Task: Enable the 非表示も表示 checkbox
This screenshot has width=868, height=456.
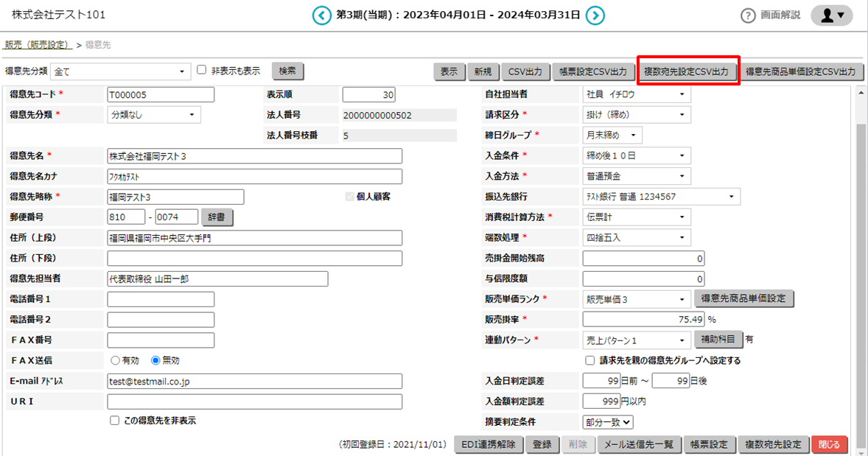Action: click(x=202, y=70)
